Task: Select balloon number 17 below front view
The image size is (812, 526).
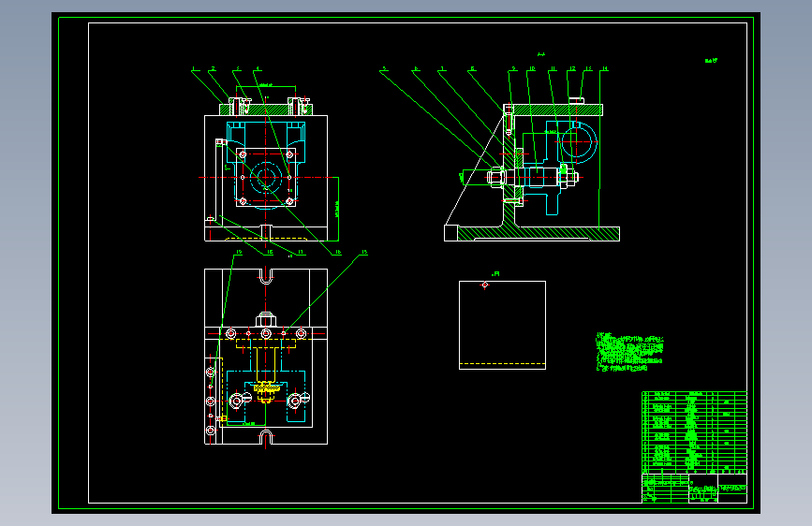Action: pyautogui.click(x=301, y=252)
